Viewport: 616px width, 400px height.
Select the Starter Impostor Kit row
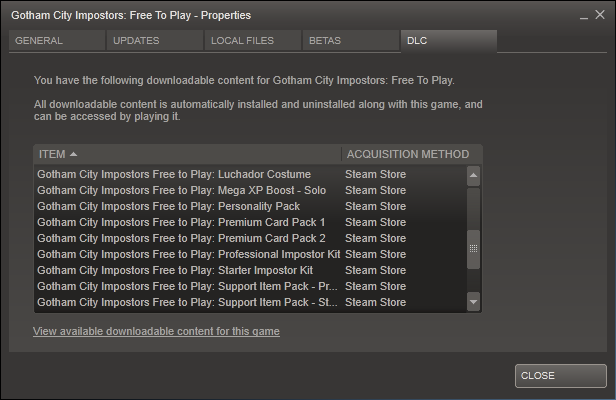pos(251,270)
